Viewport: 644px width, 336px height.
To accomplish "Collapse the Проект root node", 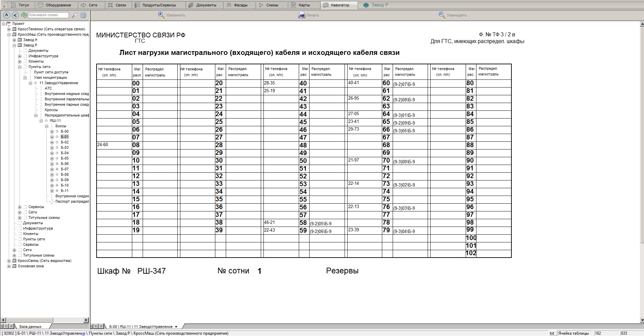I will pos(4,24).
